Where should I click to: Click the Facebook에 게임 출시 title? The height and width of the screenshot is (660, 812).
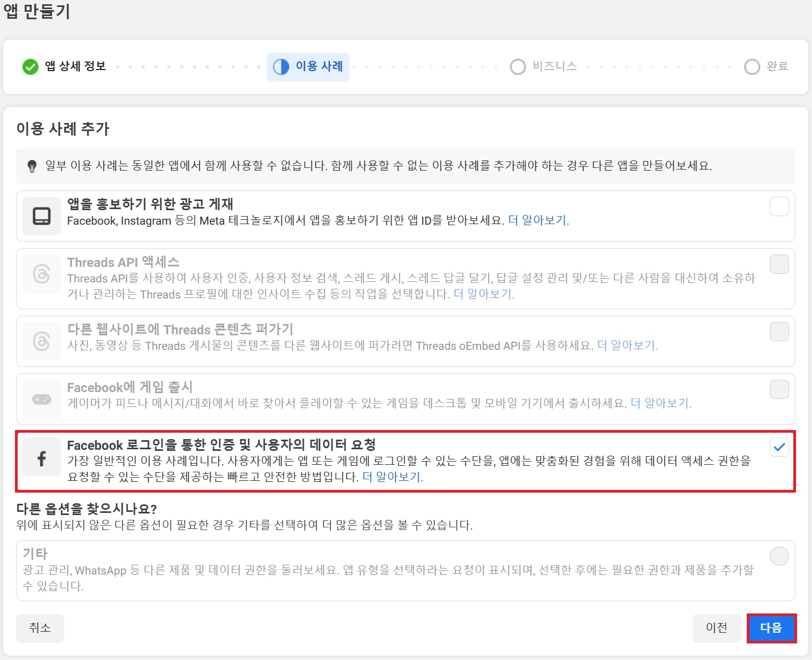tap(130, 387)
